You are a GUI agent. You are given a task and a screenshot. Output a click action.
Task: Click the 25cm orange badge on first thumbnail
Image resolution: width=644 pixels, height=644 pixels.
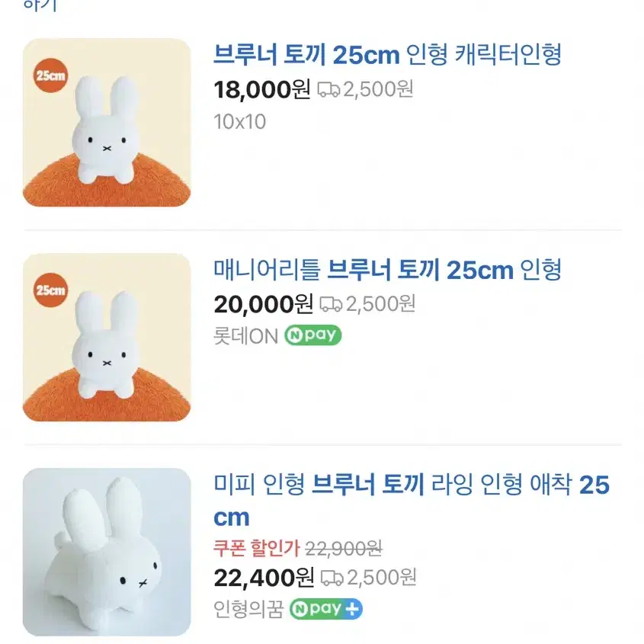[50, 75]
